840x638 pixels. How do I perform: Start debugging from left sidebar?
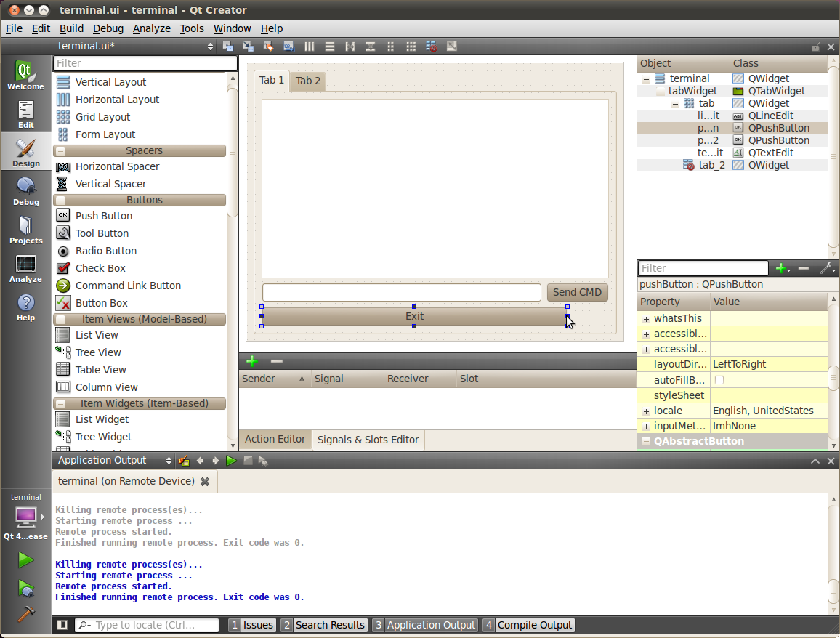tap(25, 588)
